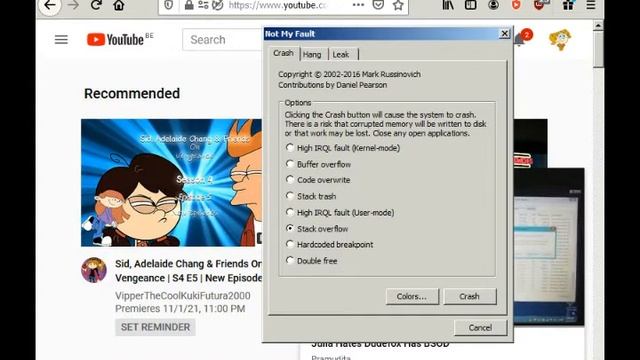
Task: Toggle the browser sidebar icon
Action: tap(471, 5)
